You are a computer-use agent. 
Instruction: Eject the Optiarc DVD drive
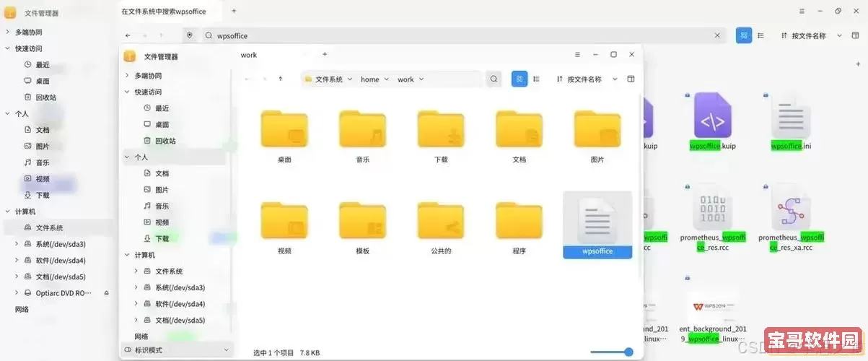[x=107, y=293]
